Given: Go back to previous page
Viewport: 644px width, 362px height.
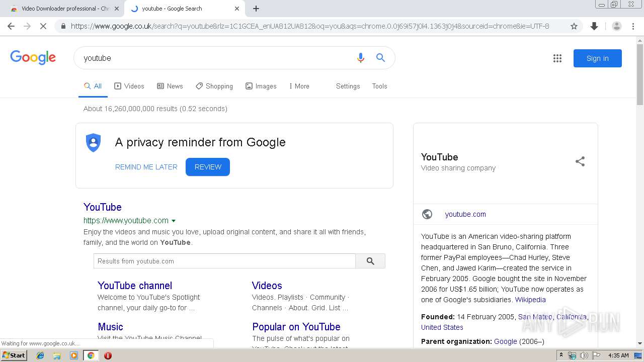Looking at the screenshot, I should (11, 26).
